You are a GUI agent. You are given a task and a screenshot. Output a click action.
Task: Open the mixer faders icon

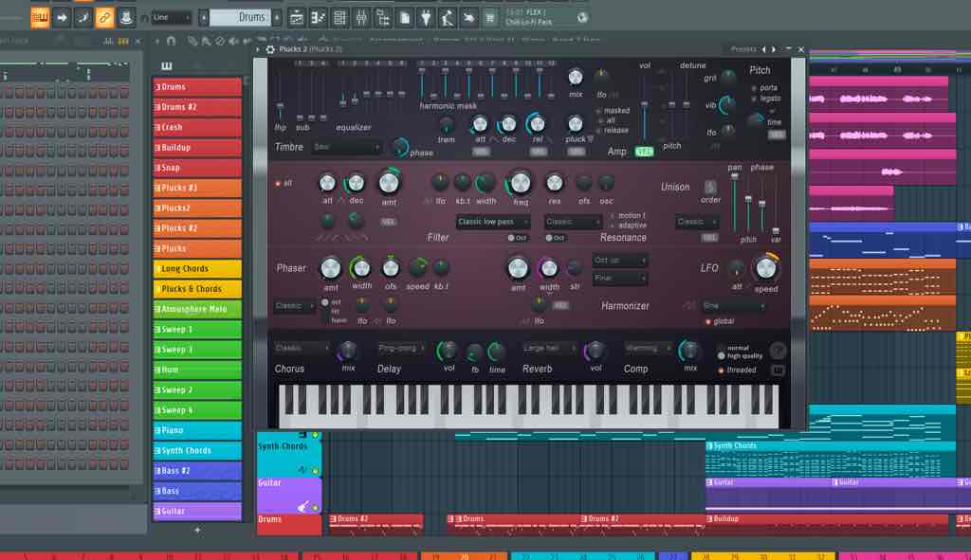[361, 18]
